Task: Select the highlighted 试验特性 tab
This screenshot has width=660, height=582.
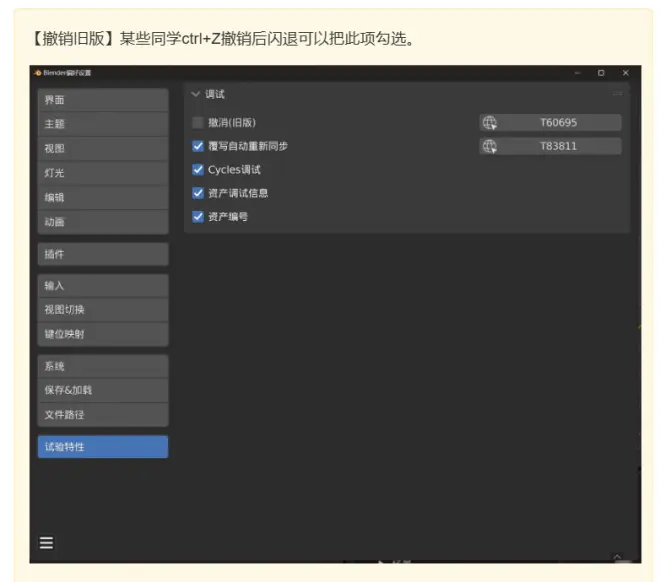Action: (x=103, y=447)
